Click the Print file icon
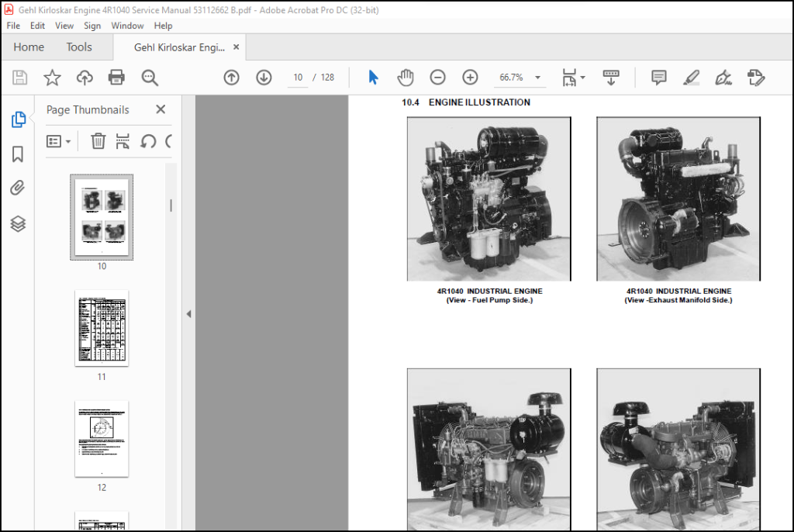 [116, 78]
